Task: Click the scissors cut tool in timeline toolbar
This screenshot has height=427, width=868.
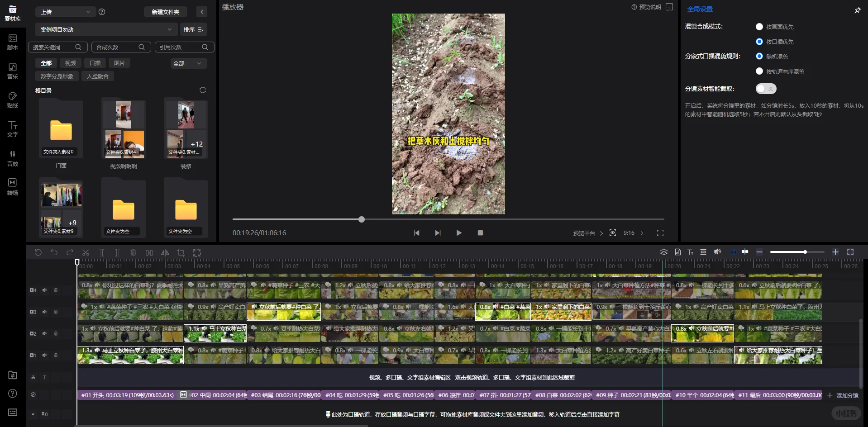Action: (x=86, y=252)
